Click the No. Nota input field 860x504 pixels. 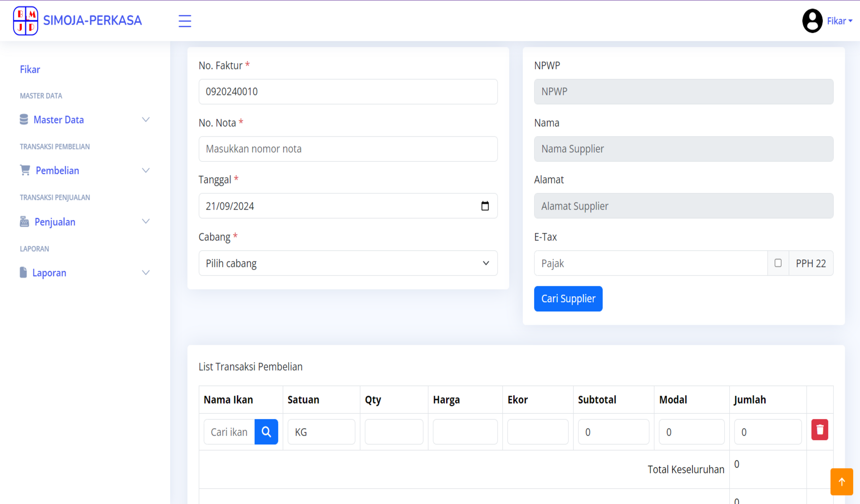348,149
